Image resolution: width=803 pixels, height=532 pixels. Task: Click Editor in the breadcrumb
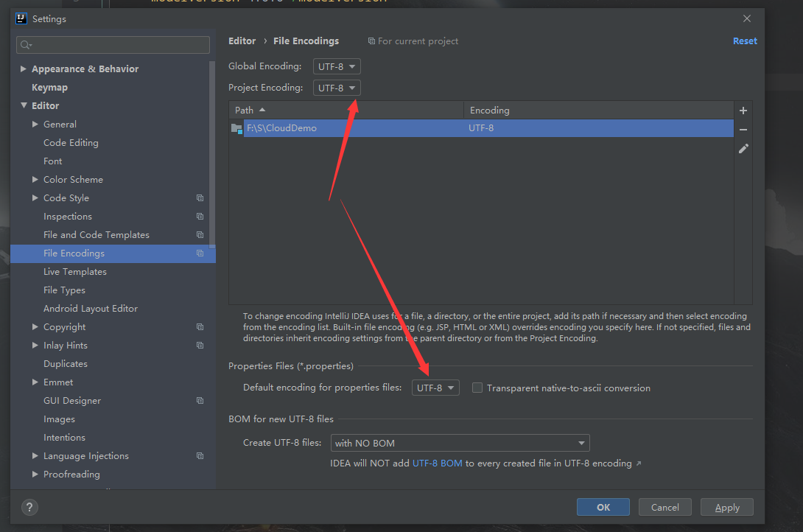click(x=242, y=41)
